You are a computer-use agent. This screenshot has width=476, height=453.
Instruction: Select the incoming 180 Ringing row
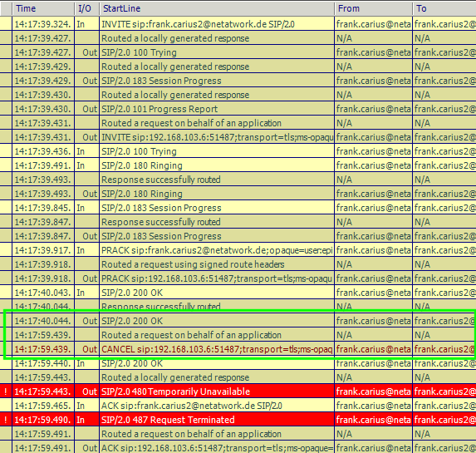coord(238,165)
